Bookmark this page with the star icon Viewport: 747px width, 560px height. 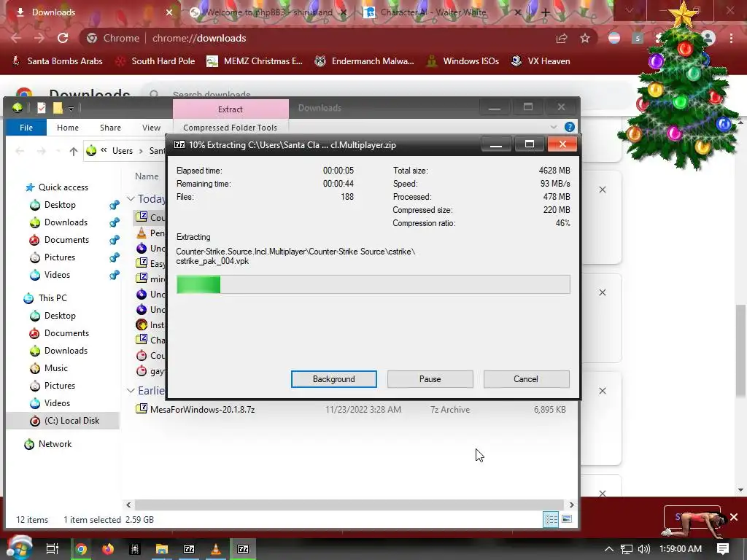pyautogui.click(x=585, y=38)
